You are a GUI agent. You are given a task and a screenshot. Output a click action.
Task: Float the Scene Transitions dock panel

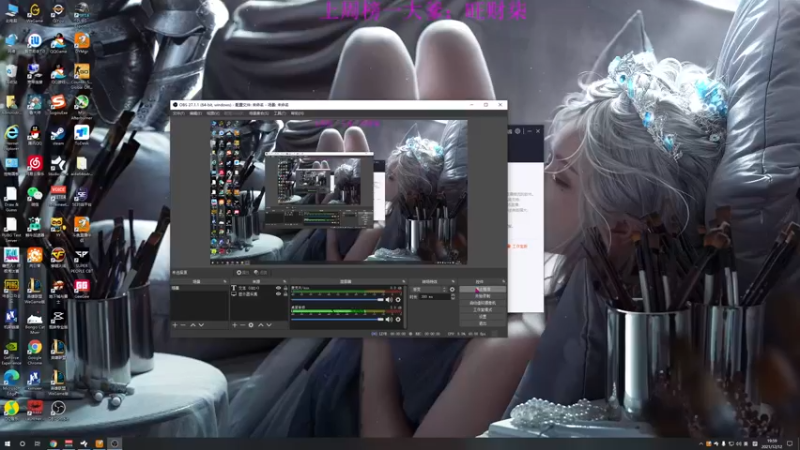pyautogui.click(x=453, y=282)
